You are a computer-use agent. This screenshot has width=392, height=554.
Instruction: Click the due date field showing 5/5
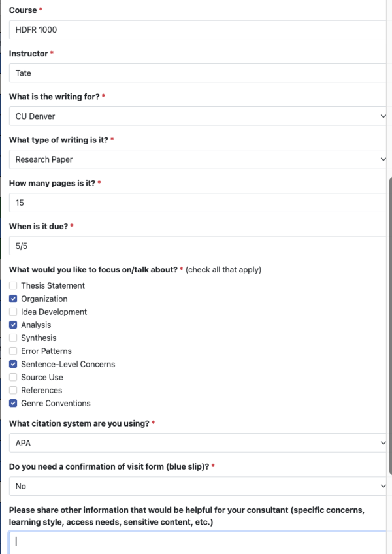tap(197, 246)
